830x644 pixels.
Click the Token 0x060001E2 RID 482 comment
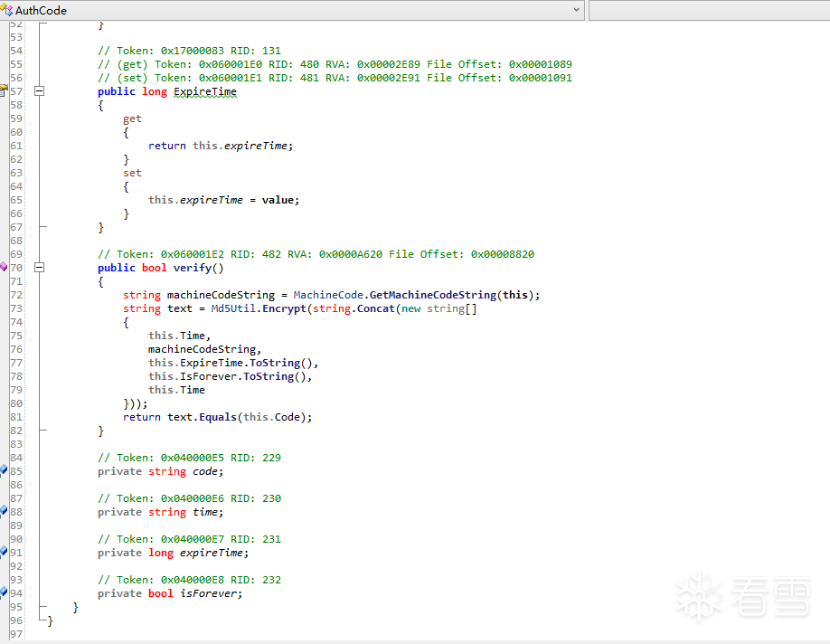point(316,254)
